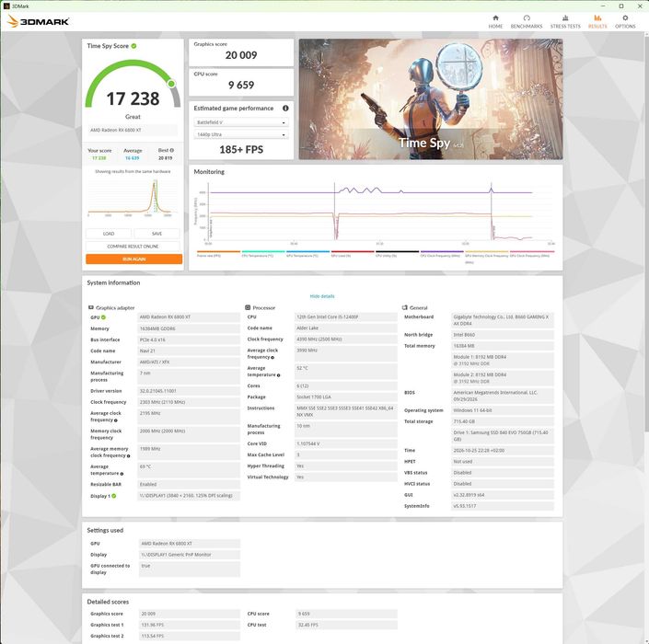The width and height of the screenshot is (649, 644).
Task: Open the 1440p Ultra resolution dropdown
Action: coord(241,134)
